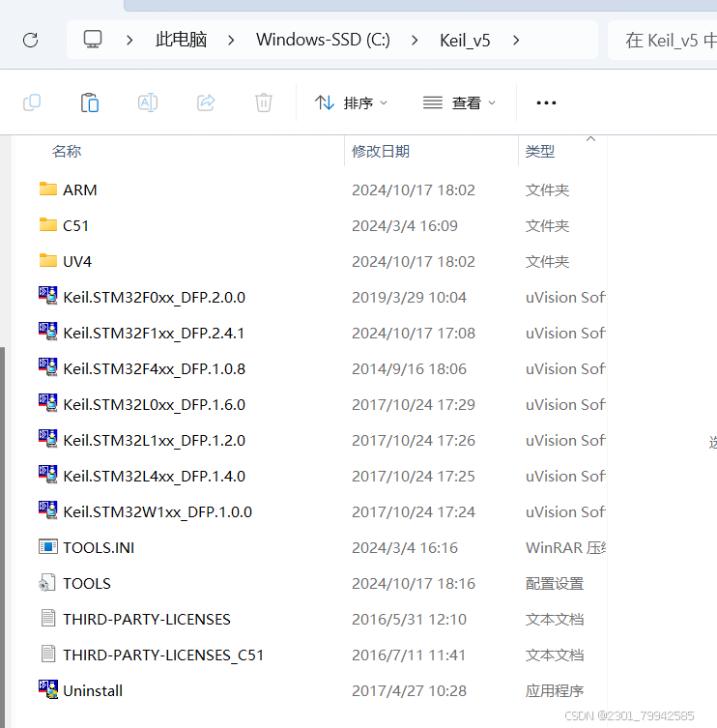This screenshot has width=717, height=728.
Task: Click the 配置设置 type of TOOLS
Action: (554, 584)
